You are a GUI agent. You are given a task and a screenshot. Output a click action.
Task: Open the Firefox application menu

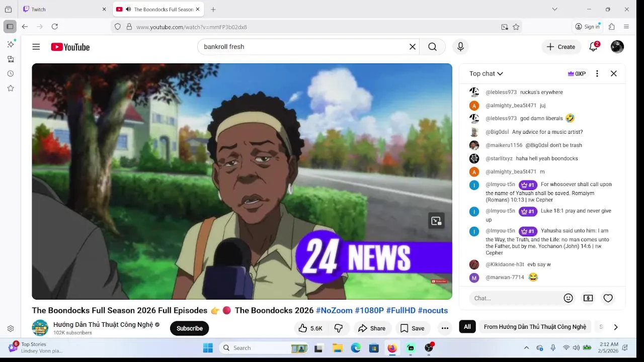[x=626, y=27]
